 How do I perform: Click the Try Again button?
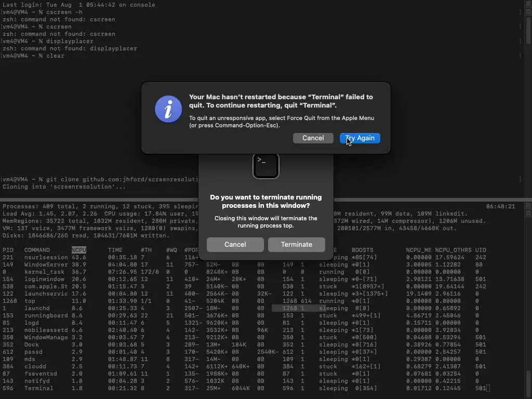pos(360,138)
